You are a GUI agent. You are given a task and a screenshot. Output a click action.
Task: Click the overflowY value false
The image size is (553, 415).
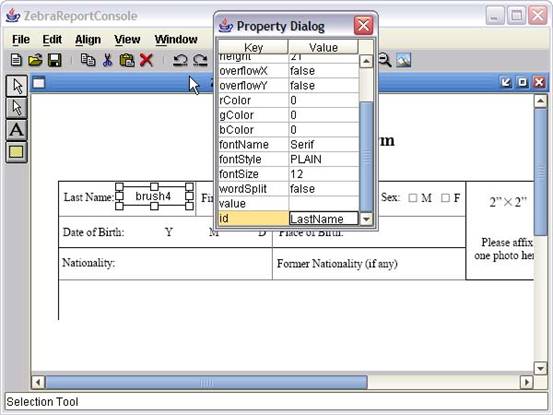click(x=323, y=86)
